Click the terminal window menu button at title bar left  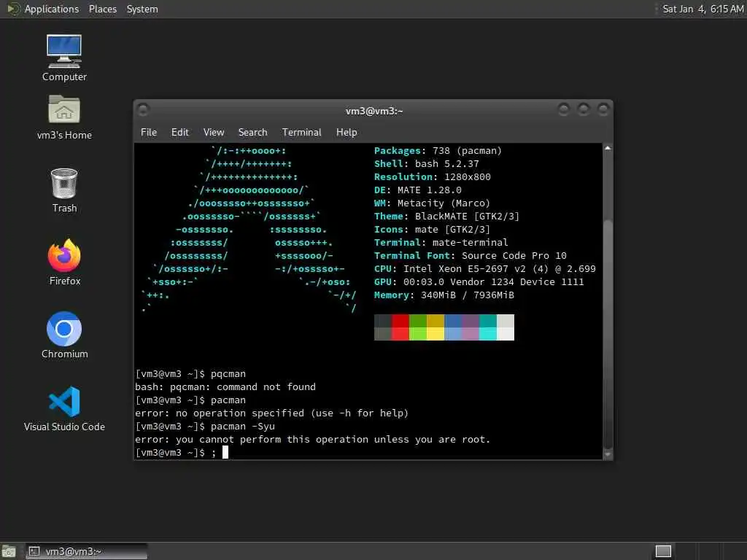[143, 110]
